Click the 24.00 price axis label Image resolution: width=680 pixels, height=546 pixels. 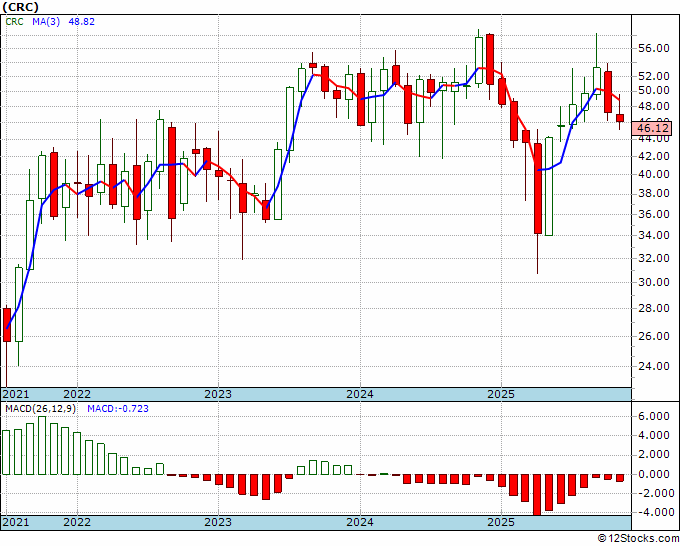[x=654, y=366]
